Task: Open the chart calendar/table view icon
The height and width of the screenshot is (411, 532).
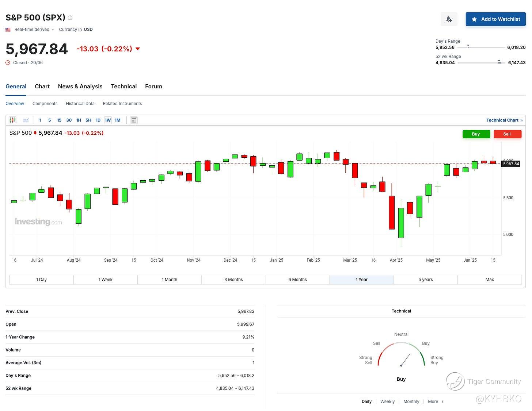Action: pyautogui.click(x=134, y=120)
